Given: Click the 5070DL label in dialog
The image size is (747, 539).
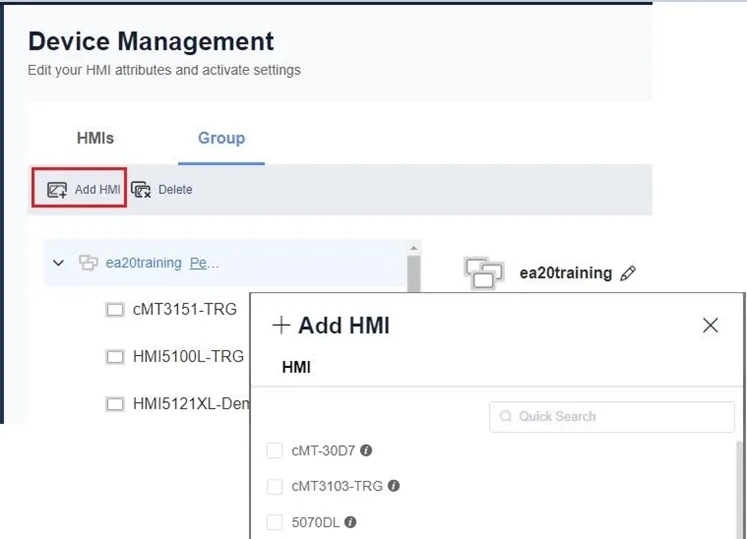Looking at the screenshot, I should (315, 522).
